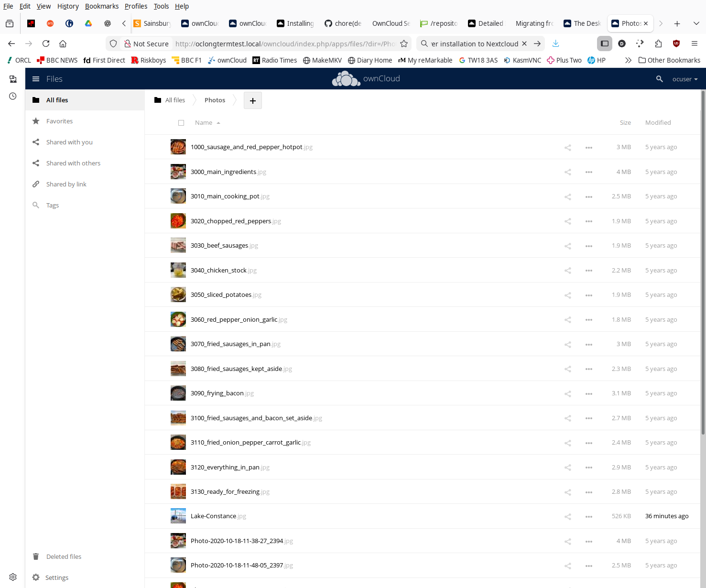This screenshot has height=588, width=706.
Task: Open the more actions menu for 3000_main_ingredients.jpg
Action: [588, 172]
